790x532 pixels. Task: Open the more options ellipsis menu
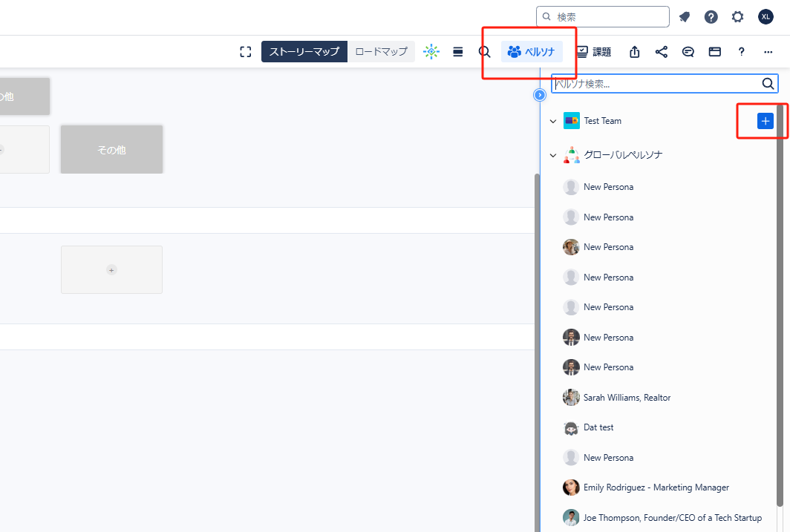tap(768, 52)
